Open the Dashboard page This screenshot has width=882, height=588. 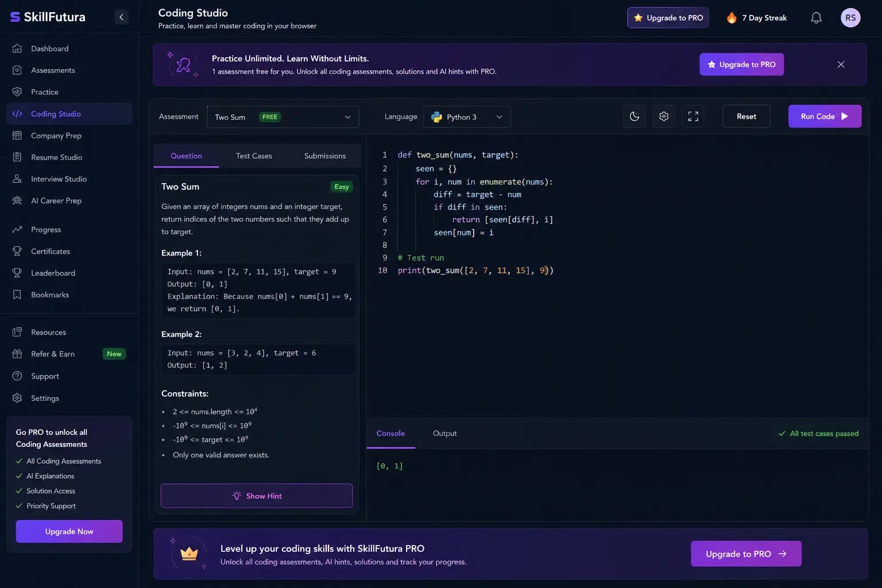click(69, 49)
